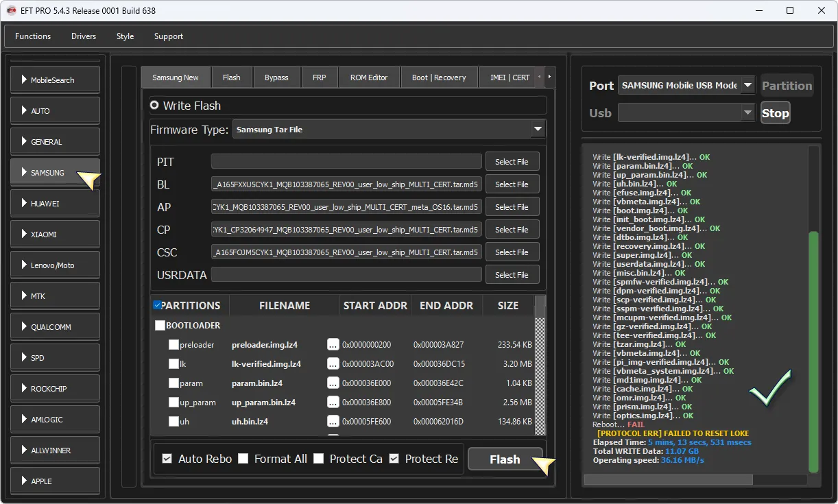The width and height of the screenshot is (838, 504).
Task: Click Select File for the AP row
Action: tap(512, 207)
